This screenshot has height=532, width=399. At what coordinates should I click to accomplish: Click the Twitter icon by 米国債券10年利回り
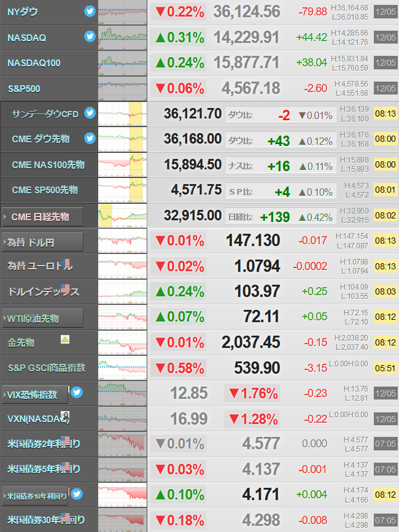[x=77, y=494]
